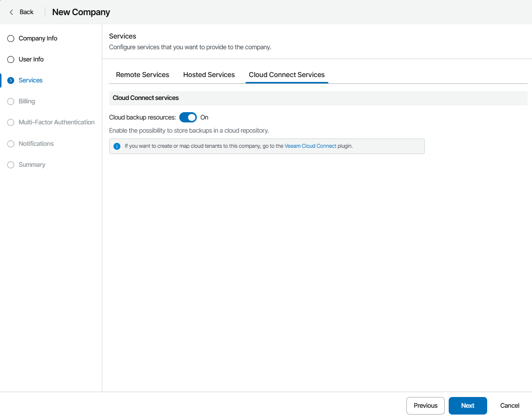Click the blue info icon in notice
The width and height of the screenshot is (532, 417).
[x=117, y=146]
